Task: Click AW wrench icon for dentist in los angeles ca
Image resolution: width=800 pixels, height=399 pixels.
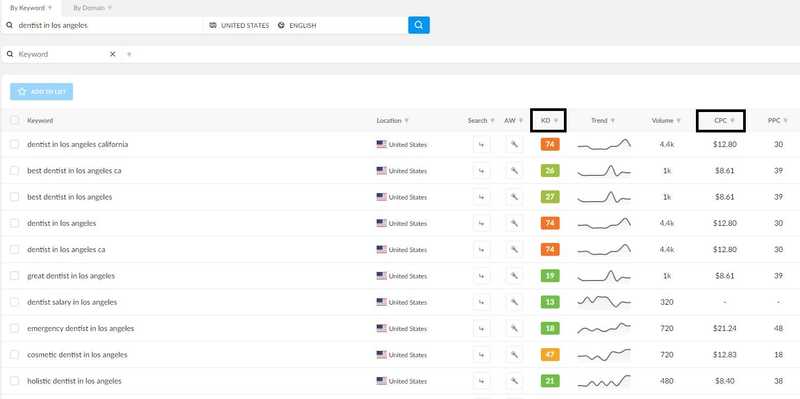Action: tap(514, 250)
